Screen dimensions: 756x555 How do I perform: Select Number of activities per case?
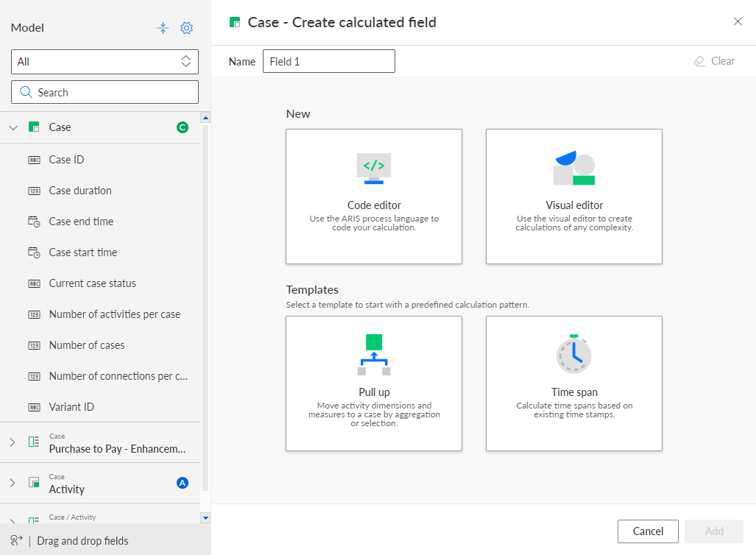(100, 314)
